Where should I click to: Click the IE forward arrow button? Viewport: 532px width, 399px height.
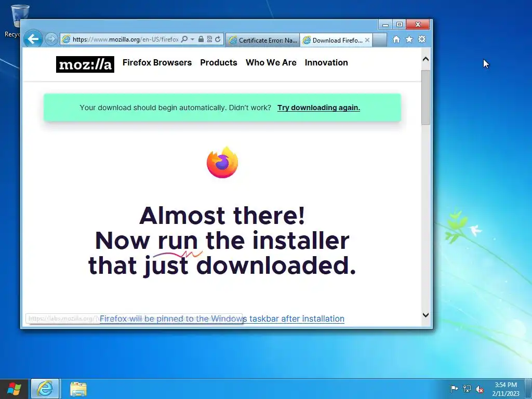(51, 39)
